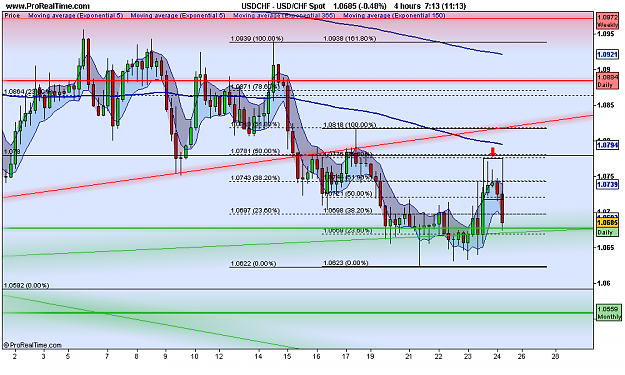Click the blue 1.0921 price tag
The width and height of the screenshot is (625, 375).
(607, 55)
